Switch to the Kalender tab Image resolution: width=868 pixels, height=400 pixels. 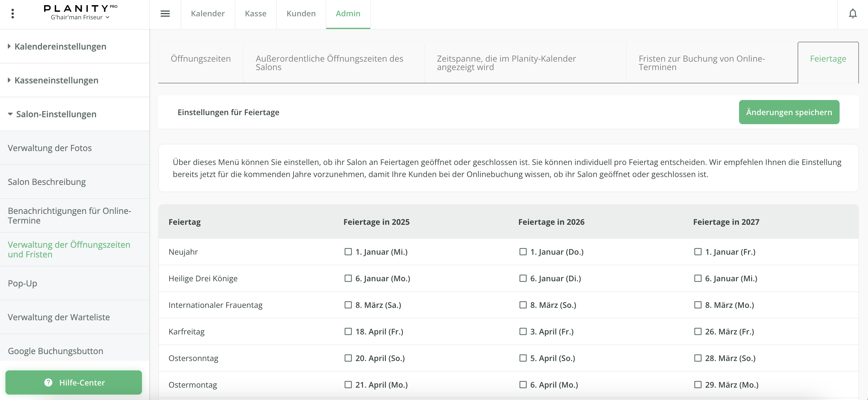(x=207, y=14)
